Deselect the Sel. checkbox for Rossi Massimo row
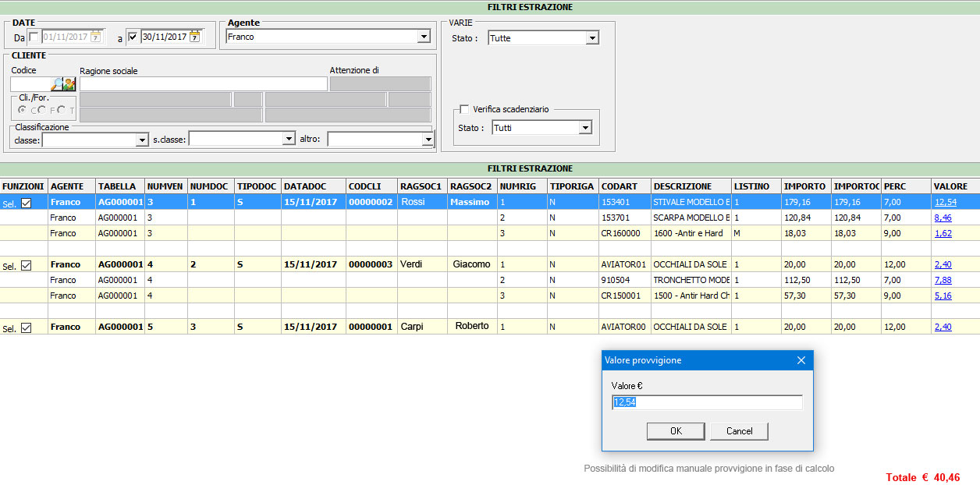 [x=27, y=203]
